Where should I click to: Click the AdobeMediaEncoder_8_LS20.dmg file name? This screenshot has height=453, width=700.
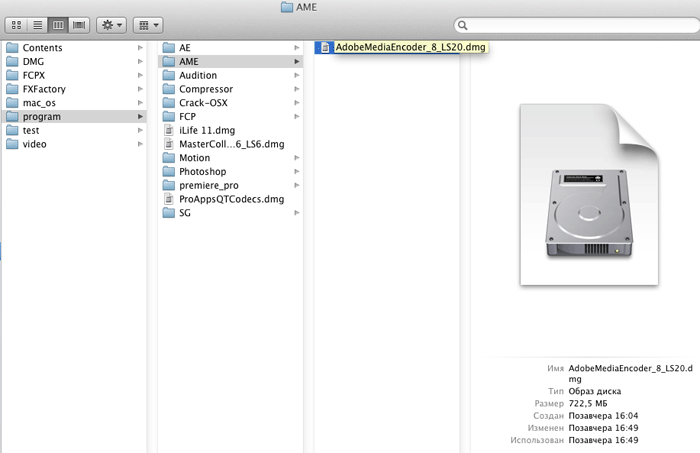(410, 47)
